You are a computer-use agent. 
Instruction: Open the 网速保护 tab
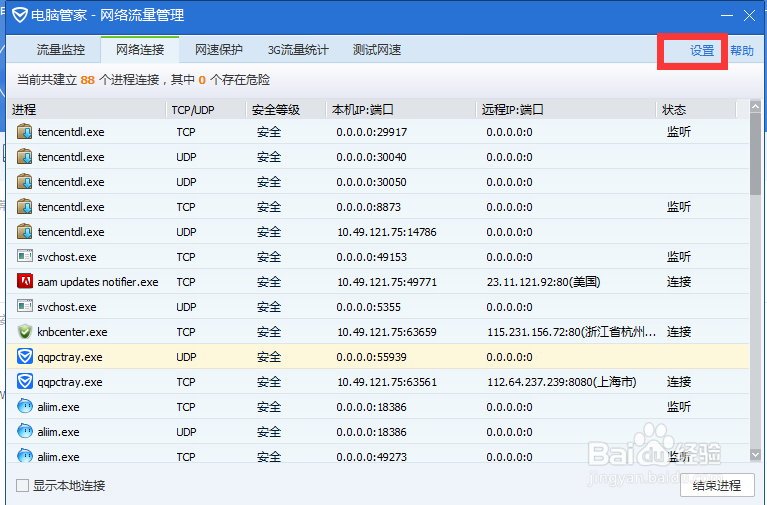tap(219, 50)
